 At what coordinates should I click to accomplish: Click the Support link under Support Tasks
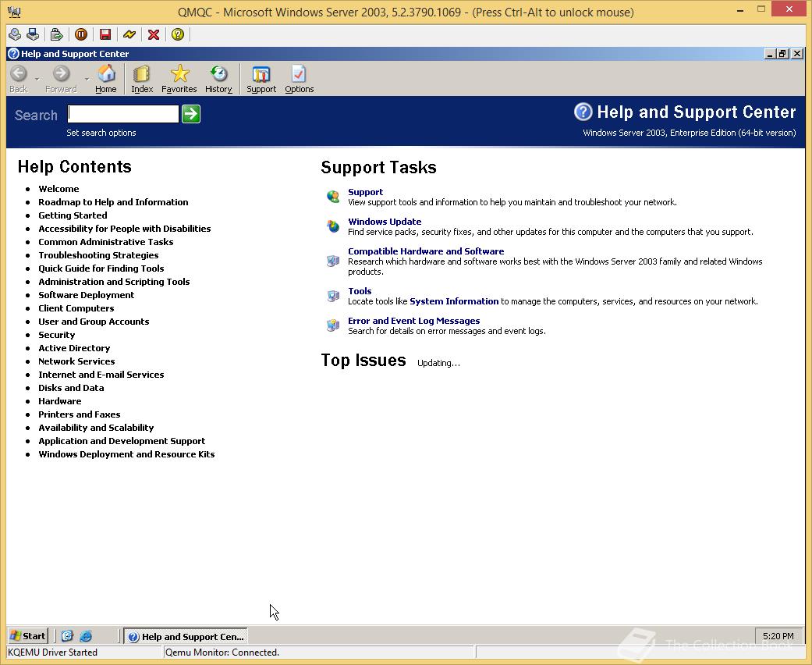pos(366,192)
